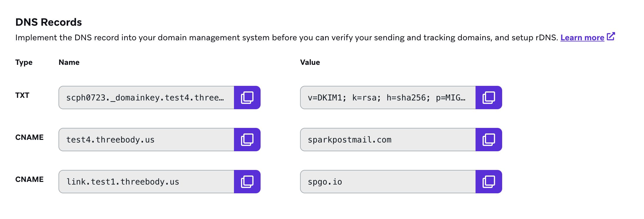Click the v=DKIM1 value field
The width and height of the screenshot is (644, 219).
point(388,98)
